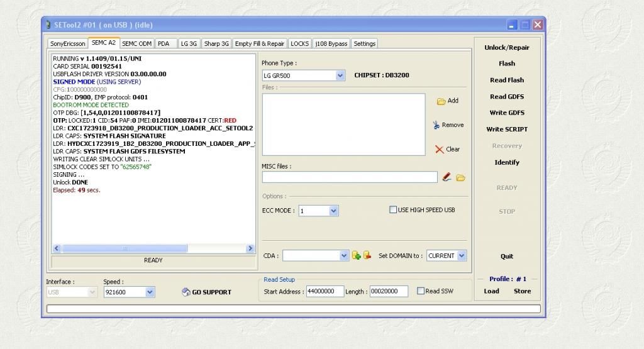The width and height of the screenshot is (644, 349).
Task: Click the Start Address input field
Action: [325, 291]
